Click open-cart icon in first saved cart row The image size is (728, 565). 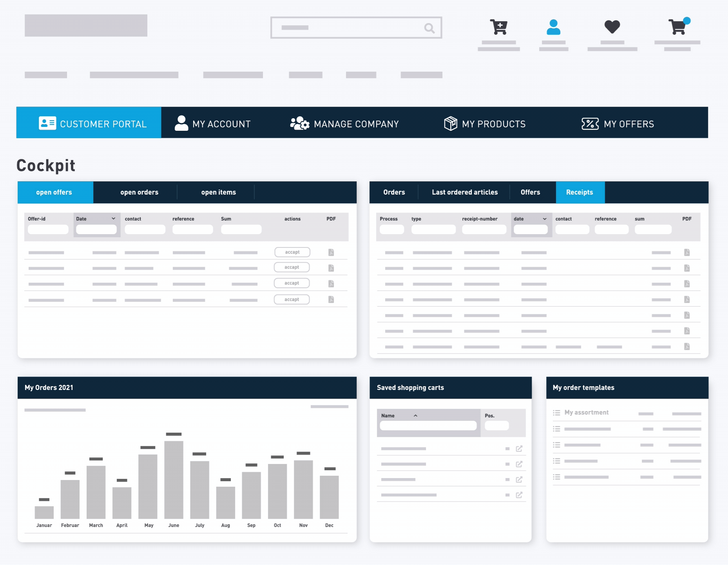coord(519,449)
